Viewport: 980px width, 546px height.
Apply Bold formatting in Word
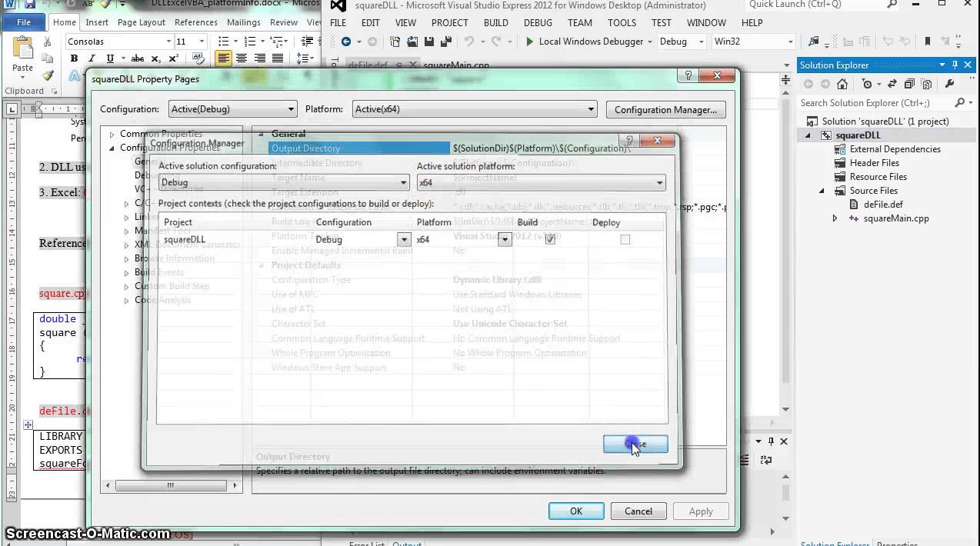(x=74, y=58)
